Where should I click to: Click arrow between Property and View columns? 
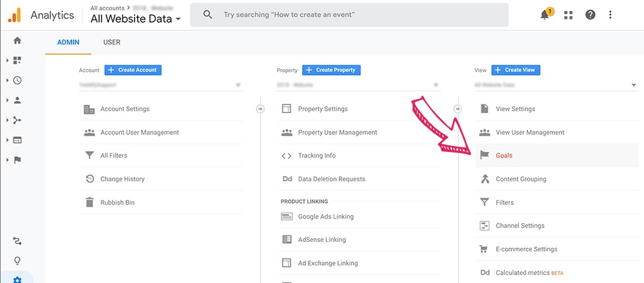(458, 109)
